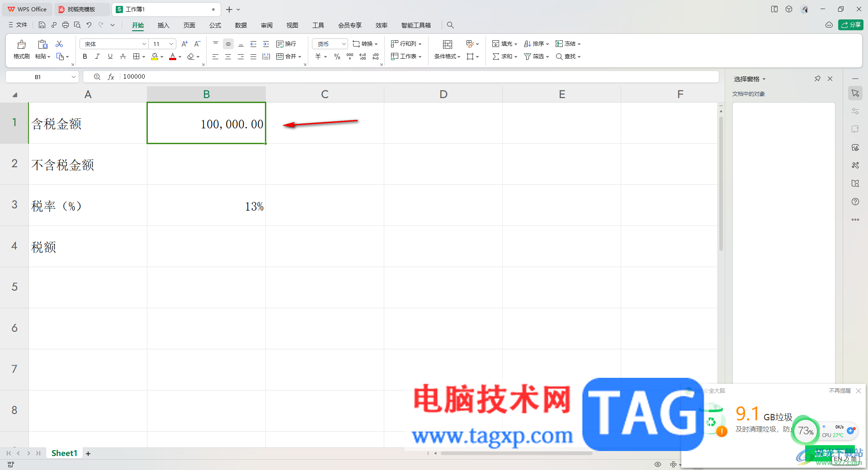Decrease font size with A- icon
Viewport: 868px width, 470px height.
(197, 44)
